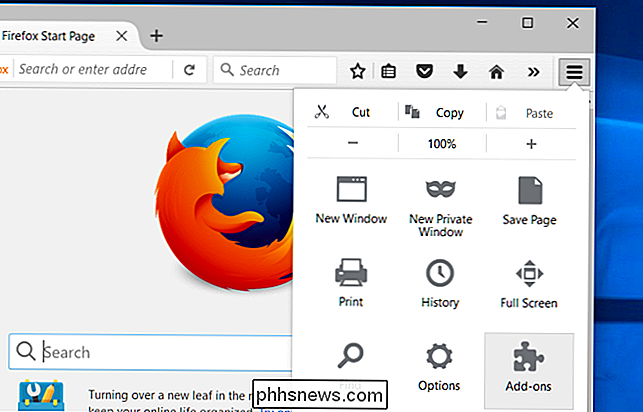643x412 pixels.
Task: Open Downloads arrow icon
Action: (460, 71)
